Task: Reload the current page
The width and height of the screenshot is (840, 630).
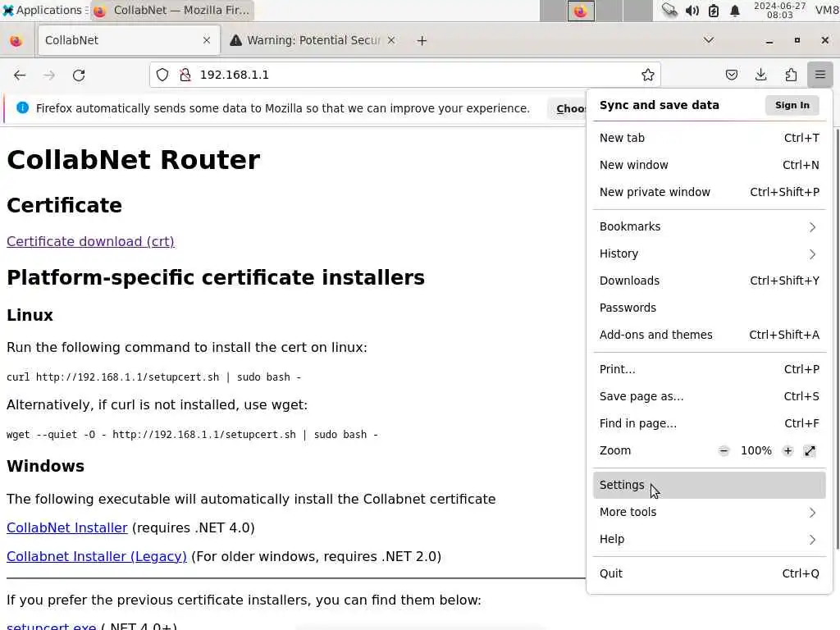Action: (x=79, y=75)
